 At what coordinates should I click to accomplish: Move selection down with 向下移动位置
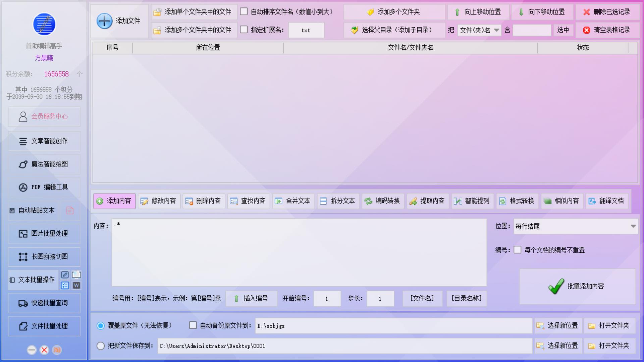[542, 12]
